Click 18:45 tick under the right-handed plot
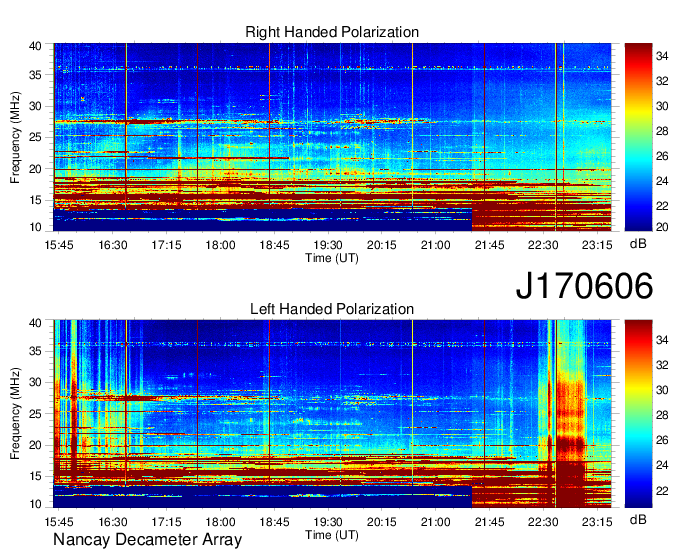The width and height of the screenshot is (680, 552). click(275, 245)
